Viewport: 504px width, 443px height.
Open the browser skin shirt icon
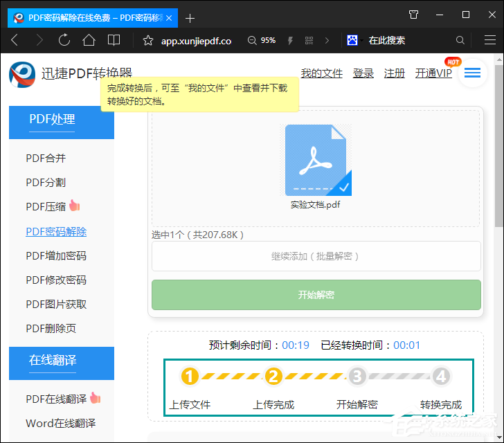[413, 15]
